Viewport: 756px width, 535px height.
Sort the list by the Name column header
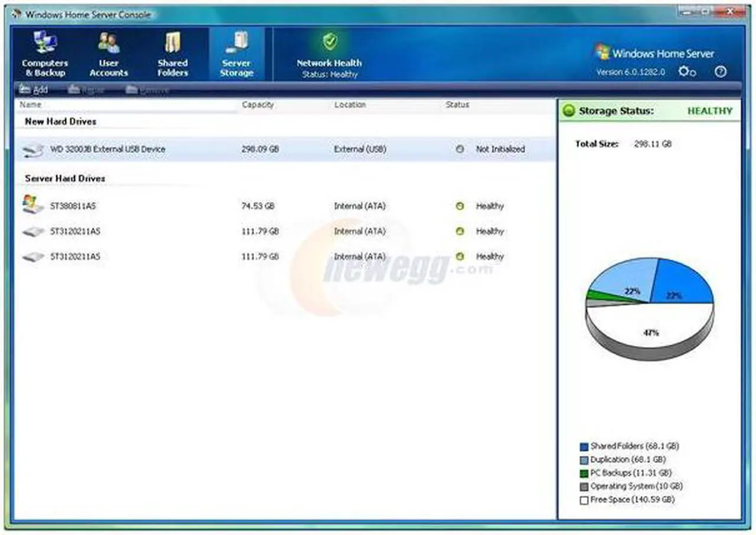tap(31, 105)
